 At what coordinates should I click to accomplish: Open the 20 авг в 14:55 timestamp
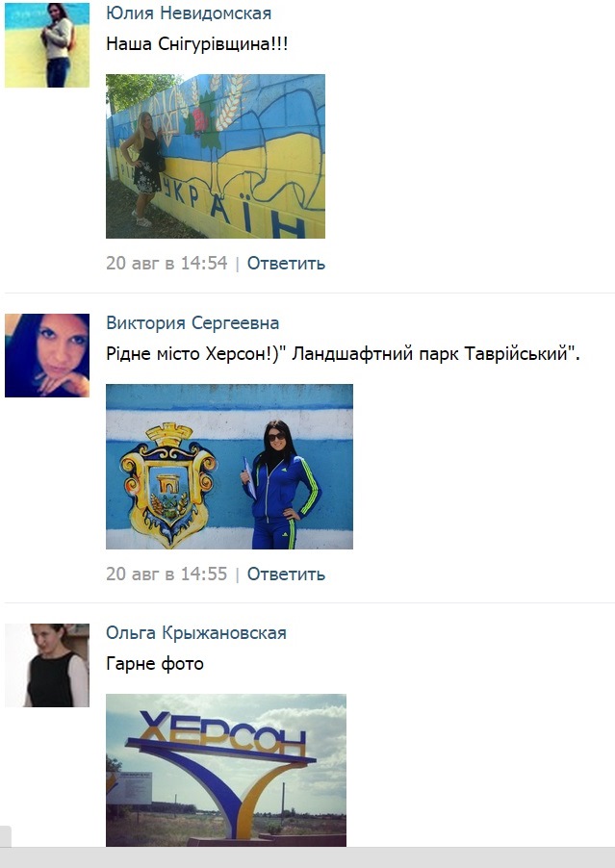(x=167, y=574)
